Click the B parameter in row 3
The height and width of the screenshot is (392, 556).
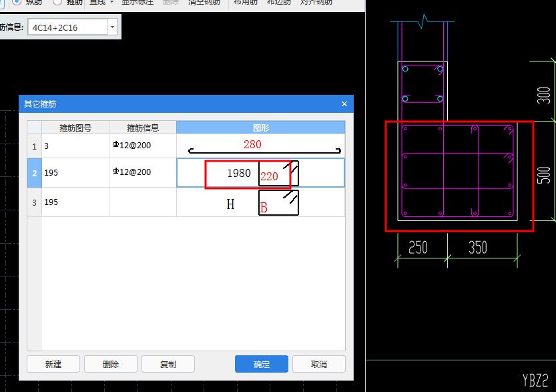point(264,208)
